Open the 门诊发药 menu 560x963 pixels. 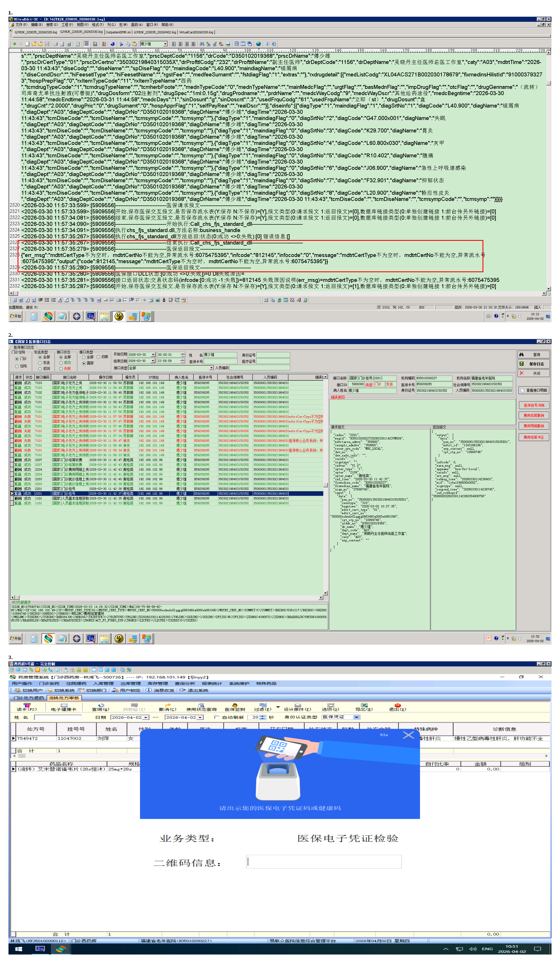pos(49,683)
